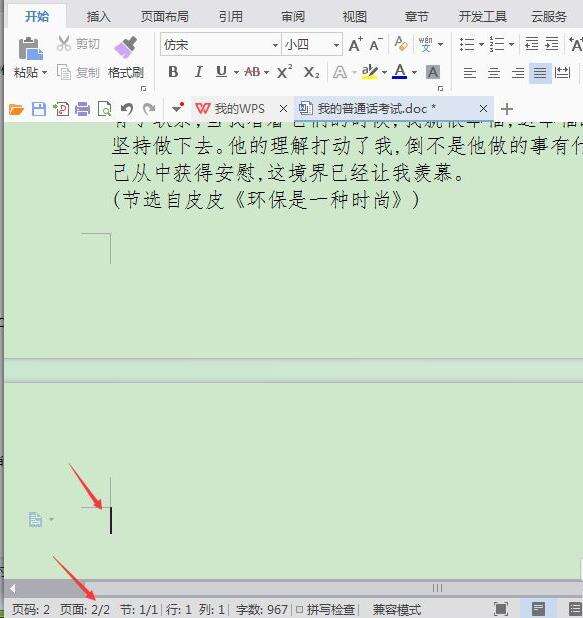
Task: Decrease paragraph indent
Action: (531, 44)
